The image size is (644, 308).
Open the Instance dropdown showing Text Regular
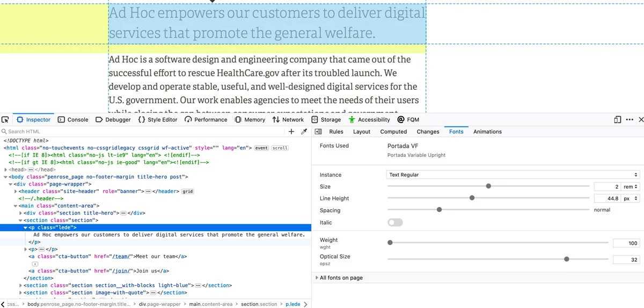coord(514,175)
